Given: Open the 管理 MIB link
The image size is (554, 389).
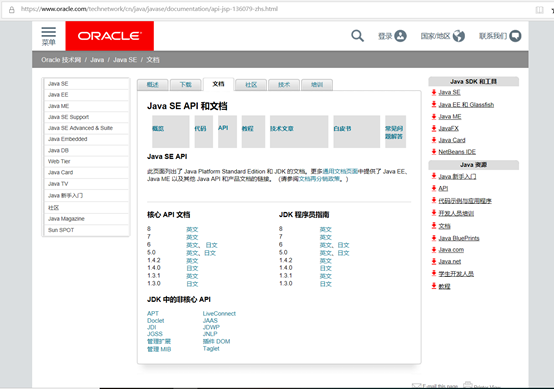Looking at the screenshot, I should click(159, 349).
